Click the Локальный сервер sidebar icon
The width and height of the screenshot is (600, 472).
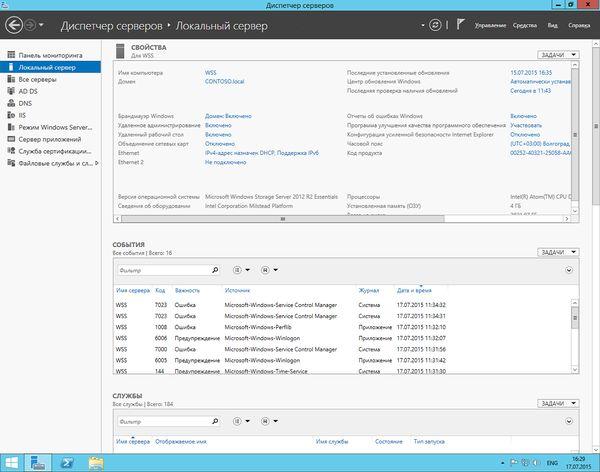click(11, 67)
